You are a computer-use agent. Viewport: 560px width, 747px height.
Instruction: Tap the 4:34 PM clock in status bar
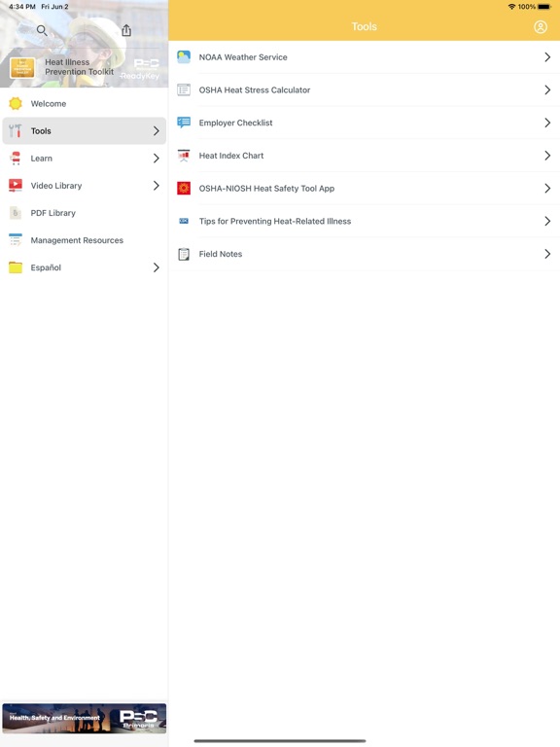(22, 7)
